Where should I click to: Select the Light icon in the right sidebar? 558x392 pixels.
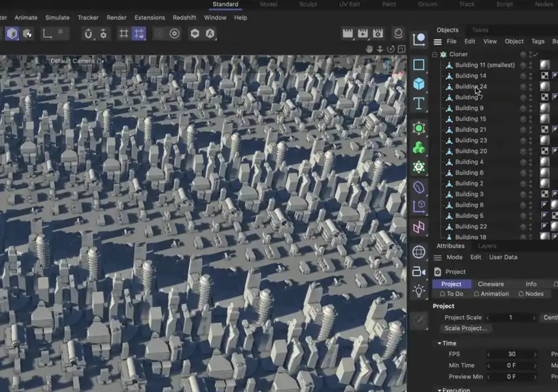(419, 291)
